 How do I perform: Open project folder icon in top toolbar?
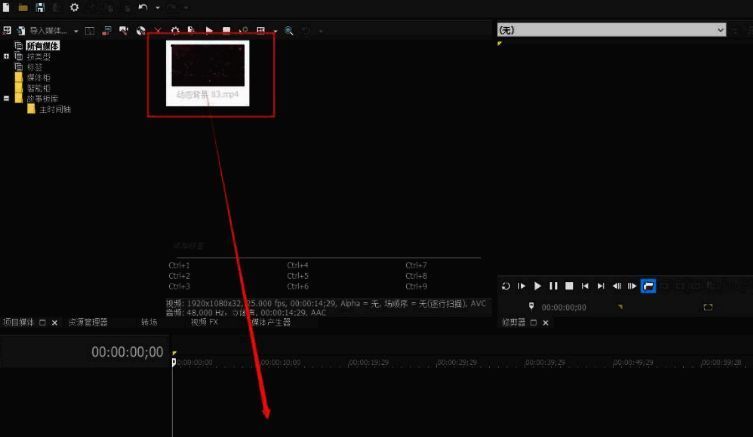pos(23,7)
